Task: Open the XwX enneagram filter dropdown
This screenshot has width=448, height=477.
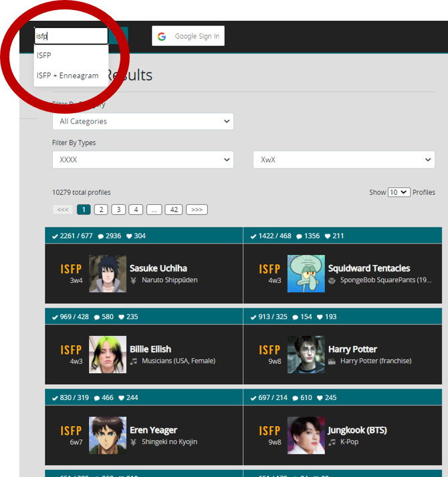Action: pyautogui.click(x=344, y=160)
